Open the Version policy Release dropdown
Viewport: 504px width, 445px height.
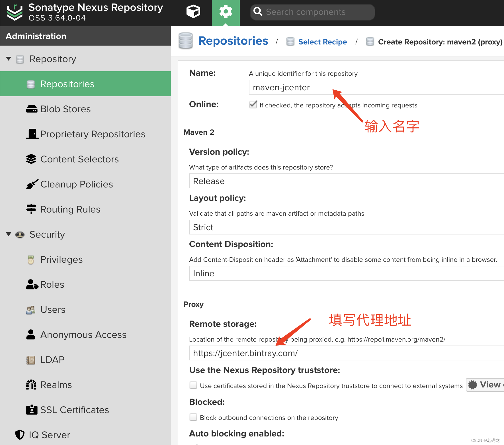pyautogui.click(x=347, y=181)
